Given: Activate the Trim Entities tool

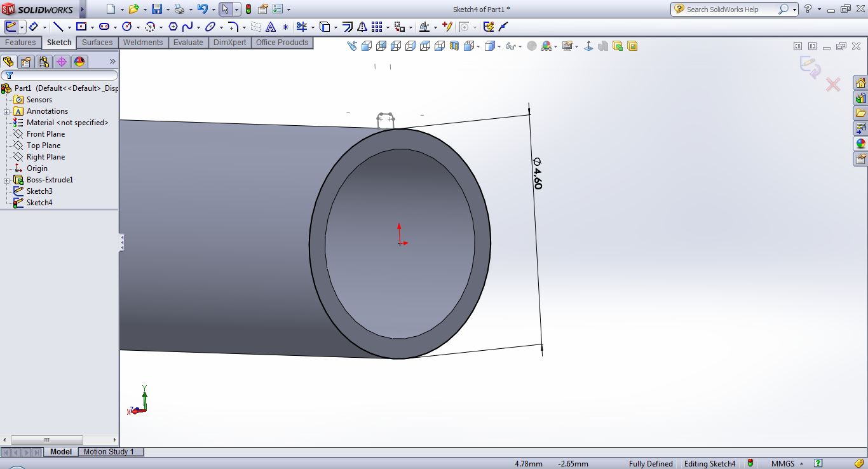Looking at the screenshot, I should (x=301, y=27).
